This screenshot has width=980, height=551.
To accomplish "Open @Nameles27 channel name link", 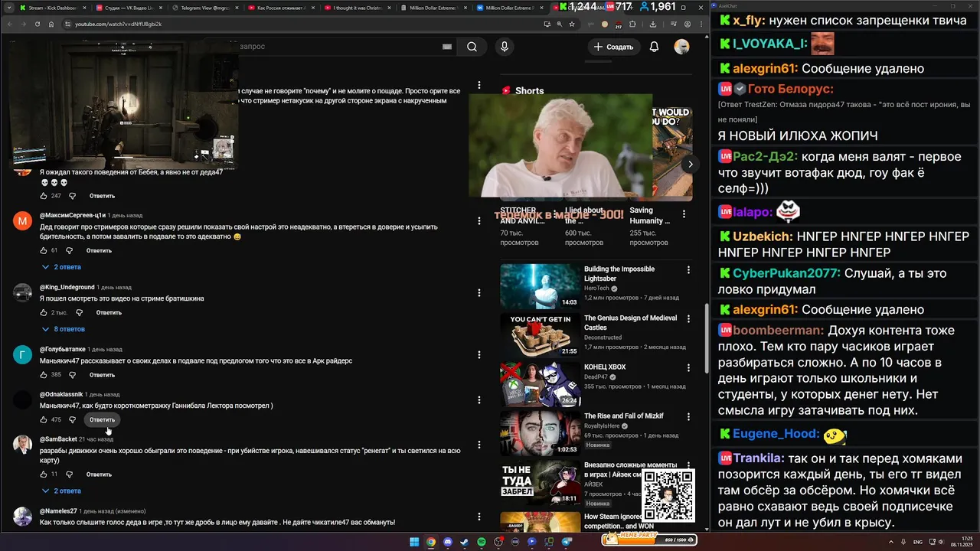I will click(58, 511).
